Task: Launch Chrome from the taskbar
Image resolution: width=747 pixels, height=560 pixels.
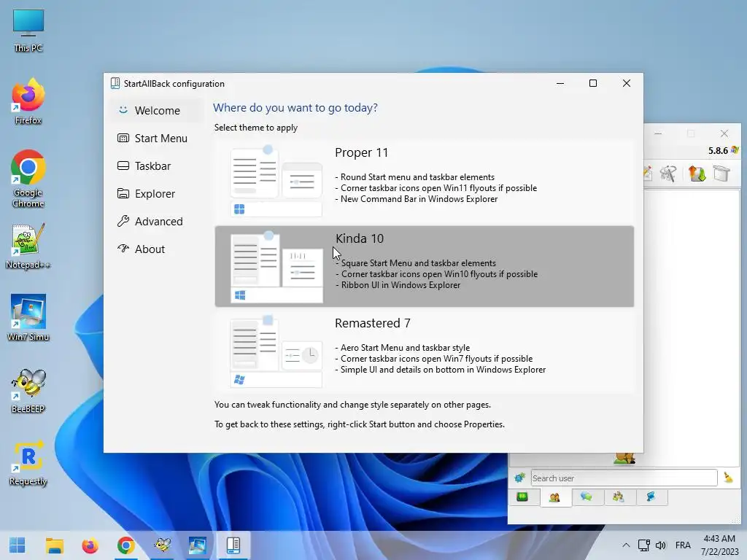Action: (x=125, y=545)
